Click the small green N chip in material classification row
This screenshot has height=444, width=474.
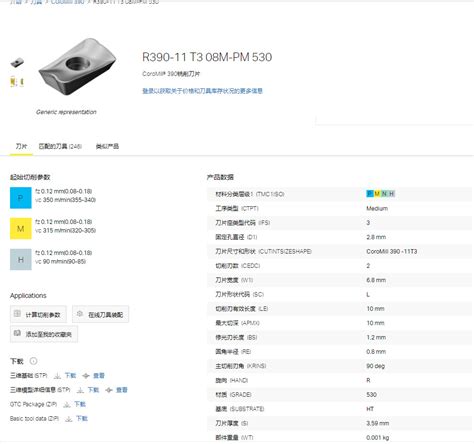384,194
